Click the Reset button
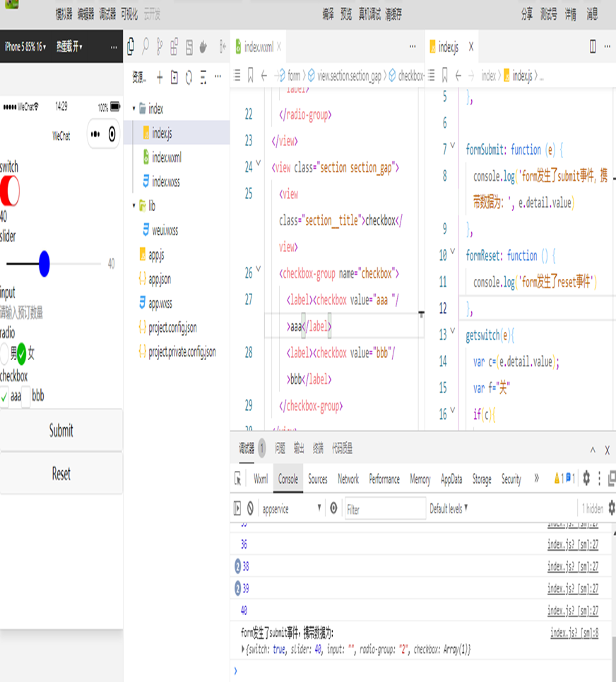The image size is (616, 682). pyautogui.click(x=61, y=473)
